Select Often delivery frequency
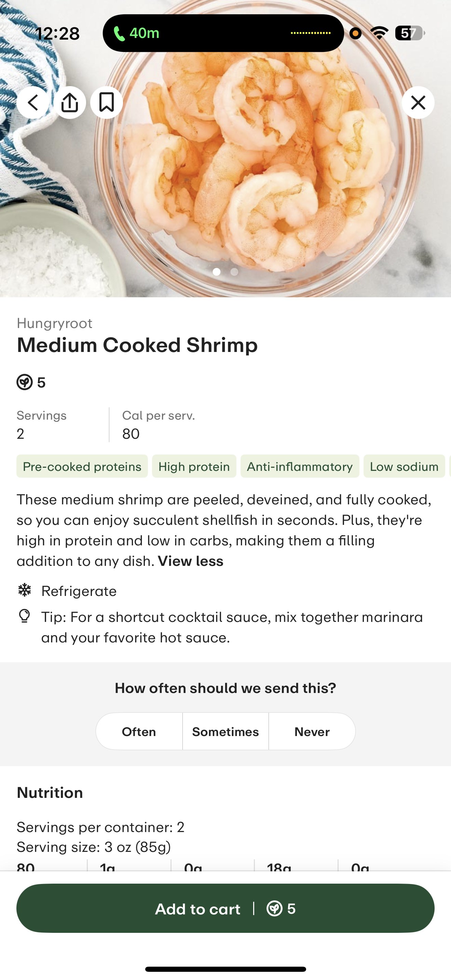 [139, 731]
